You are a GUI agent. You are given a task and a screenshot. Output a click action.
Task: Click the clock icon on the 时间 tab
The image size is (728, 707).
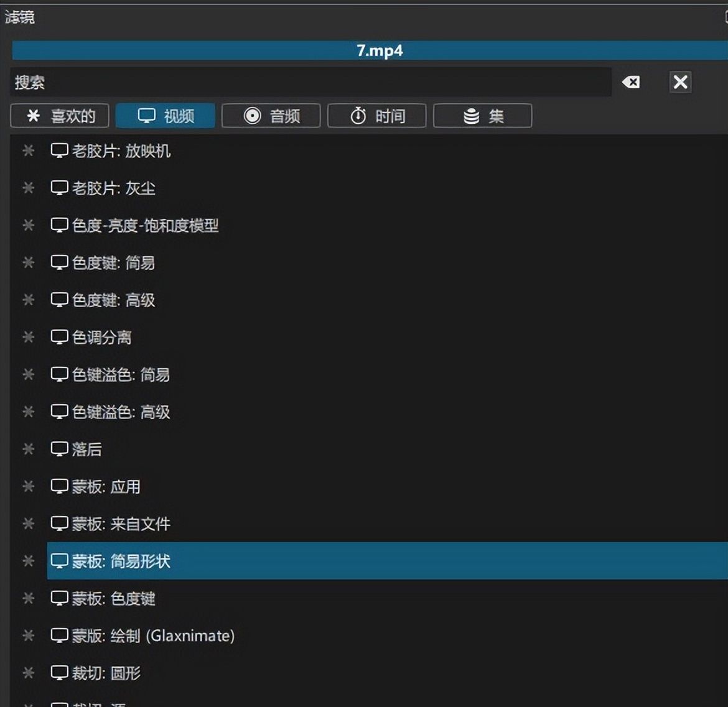358,116
